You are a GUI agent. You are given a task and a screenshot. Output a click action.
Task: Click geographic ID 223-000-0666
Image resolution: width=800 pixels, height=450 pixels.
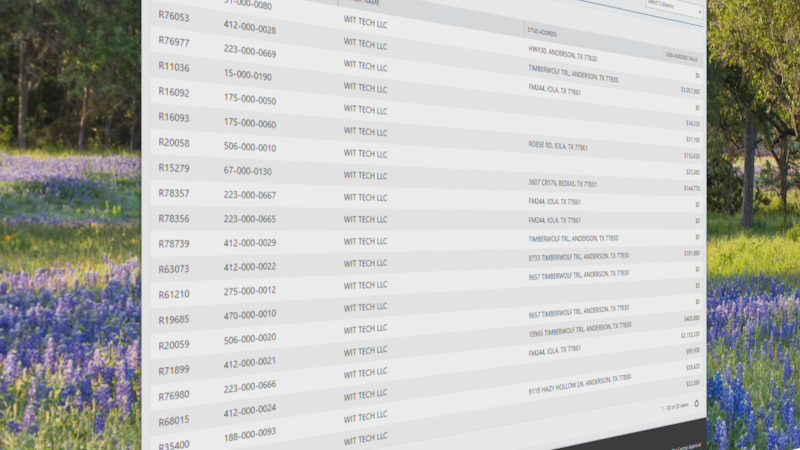pos(249,386)
